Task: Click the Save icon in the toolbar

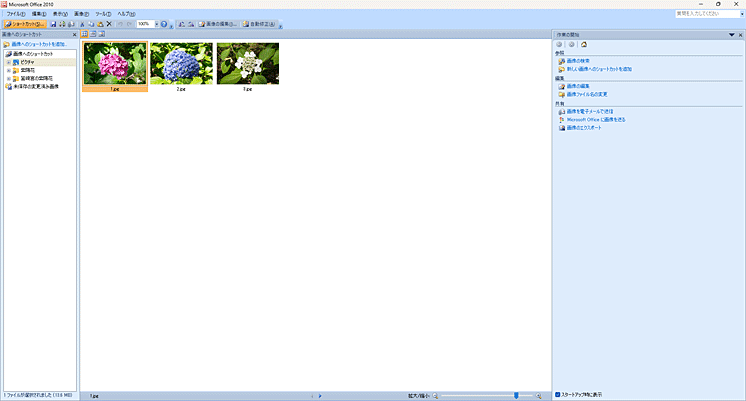Action: tap(54, 23)
